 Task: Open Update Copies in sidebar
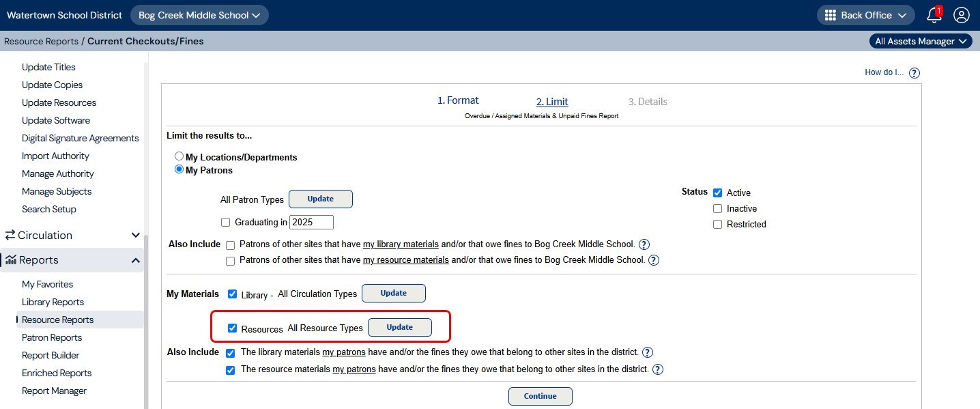click(52, 85)
